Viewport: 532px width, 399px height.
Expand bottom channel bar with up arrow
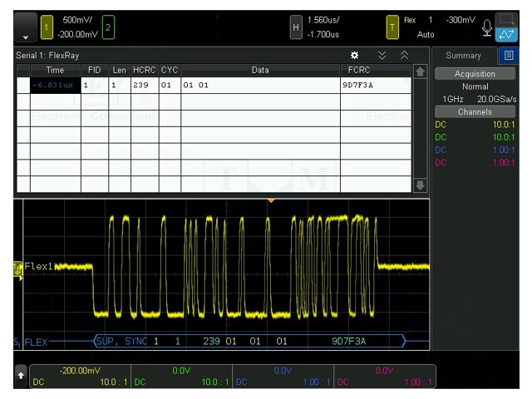point(21,376)
